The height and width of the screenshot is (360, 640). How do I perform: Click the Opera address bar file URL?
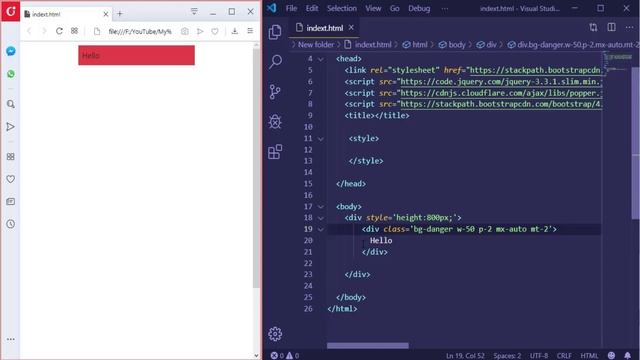click(x=140, y=31)
